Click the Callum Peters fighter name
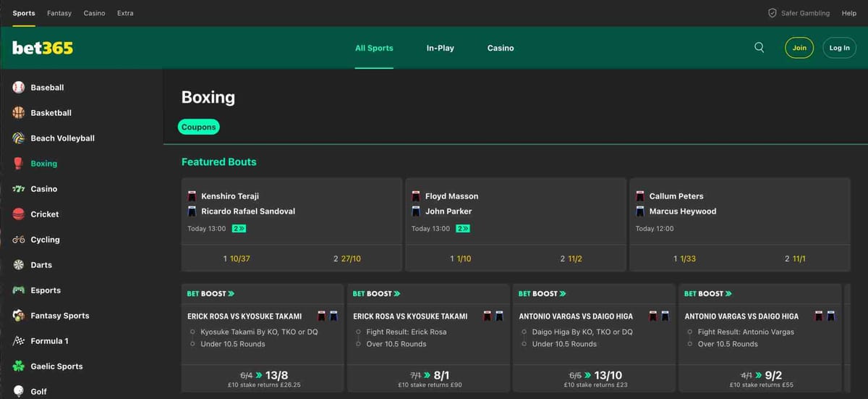Image resolution: width=868 pixels, height=399 pixels. point(676,196)
